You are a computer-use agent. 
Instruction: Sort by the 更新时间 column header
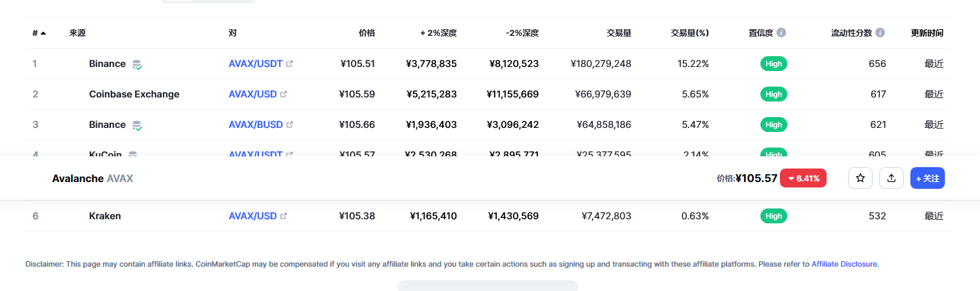[927, 32]
